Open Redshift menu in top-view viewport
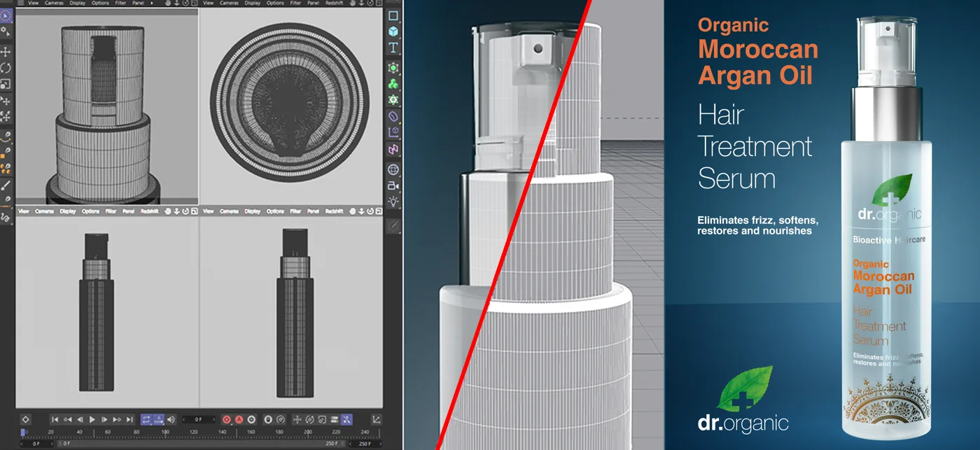The height and width of the screenshot is (450, 980). [334, 3]
